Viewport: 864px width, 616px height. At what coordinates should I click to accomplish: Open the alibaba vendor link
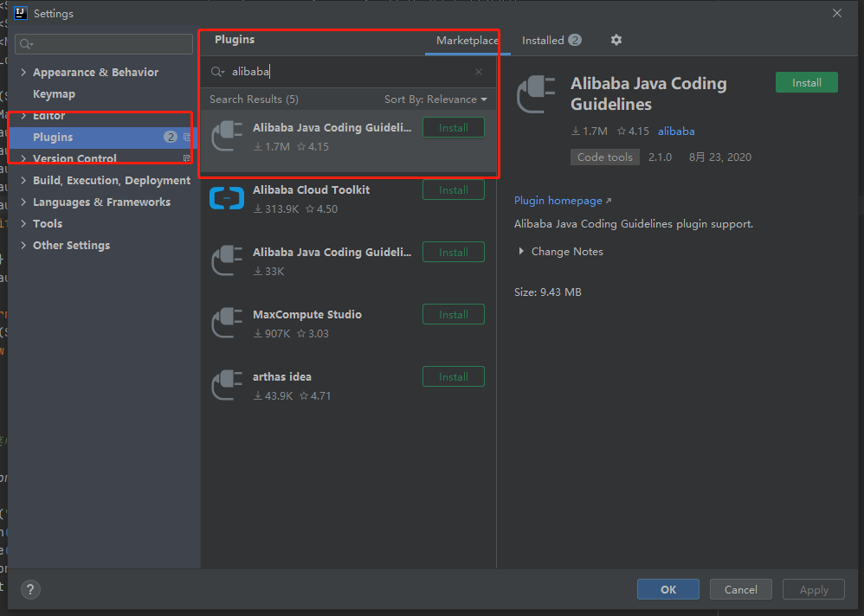(676, 132)
